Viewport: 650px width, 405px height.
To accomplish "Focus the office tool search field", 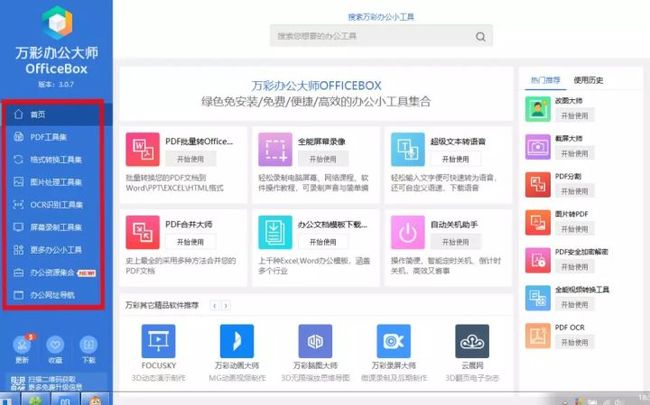I will click(381, 36).
